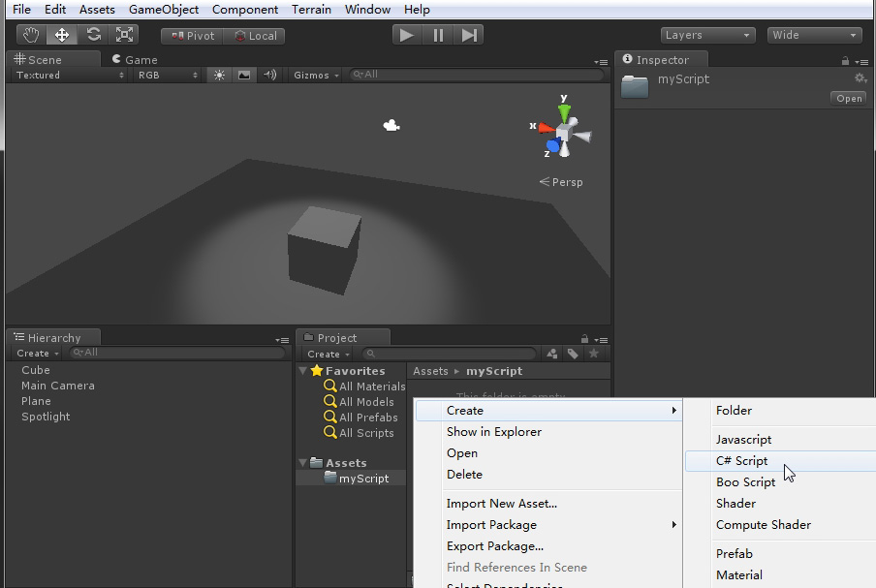Select the Hand tool in toolbar
876x588 pixels.
32,35
